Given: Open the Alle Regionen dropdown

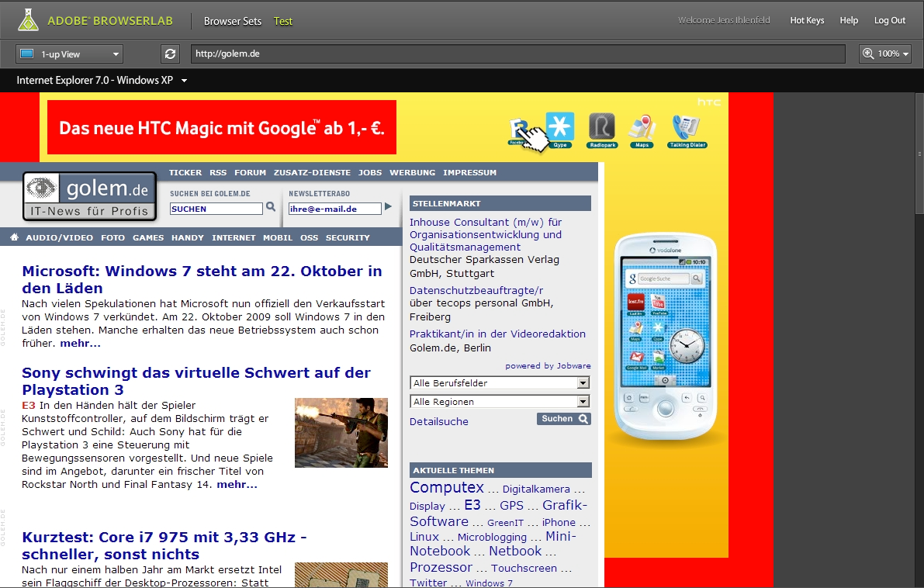Looking at the screenshot, I should click(500, 402).
